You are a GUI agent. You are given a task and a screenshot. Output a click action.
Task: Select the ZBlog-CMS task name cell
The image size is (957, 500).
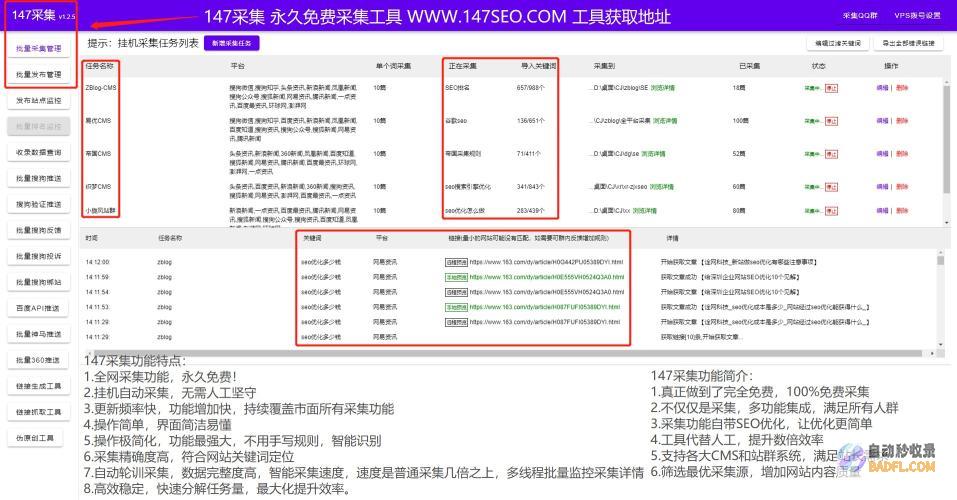coord(101,88)
